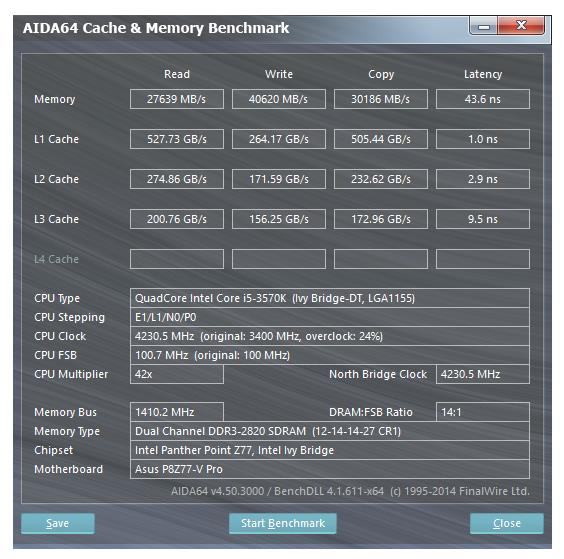Click the Motherboard value Asus P8Z77-V Pro

[329, 469]
